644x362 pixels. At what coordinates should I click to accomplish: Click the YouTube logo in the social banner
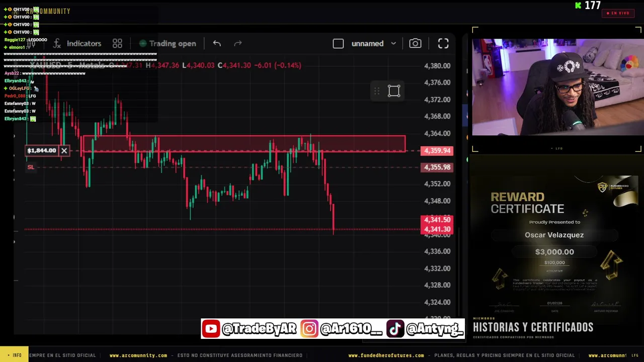[211, 329]
